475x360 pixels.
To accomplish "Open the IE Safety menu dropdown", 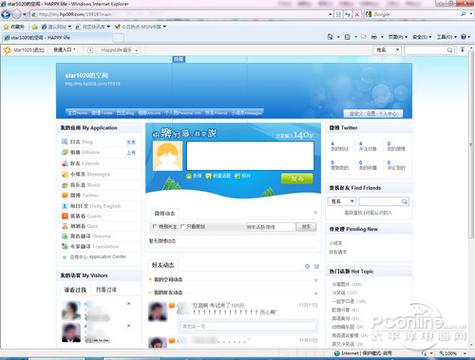I will pos(422,37).
